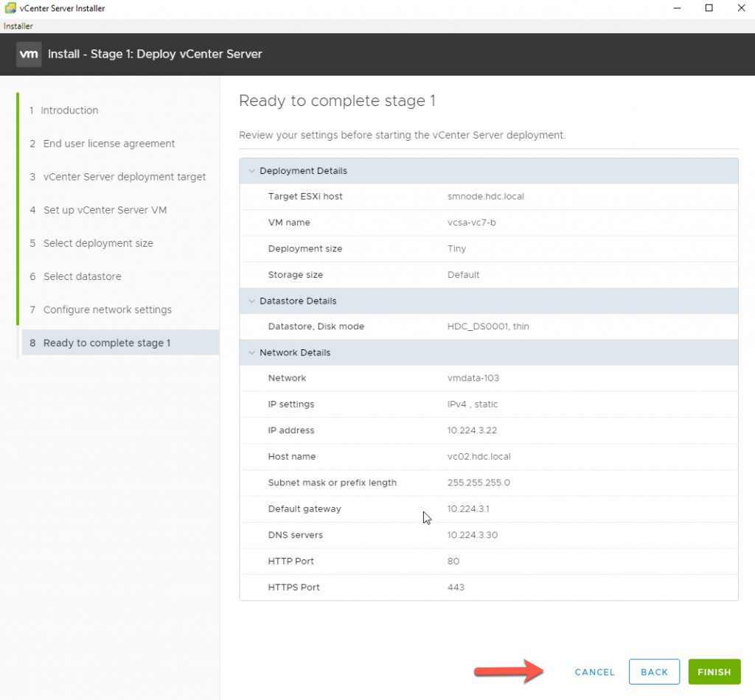Open the Installer menu
Screen dimensions: 755x700
pos(18,26)
